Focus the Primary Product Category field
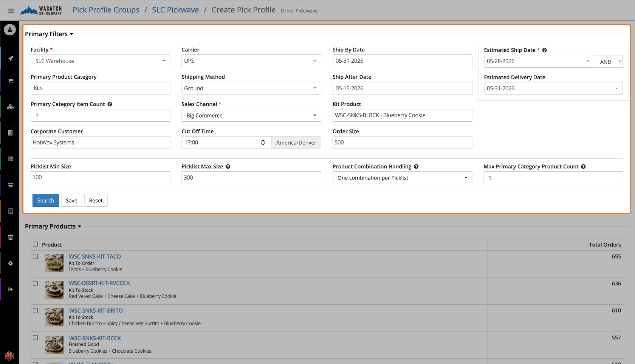 [100, 88]
